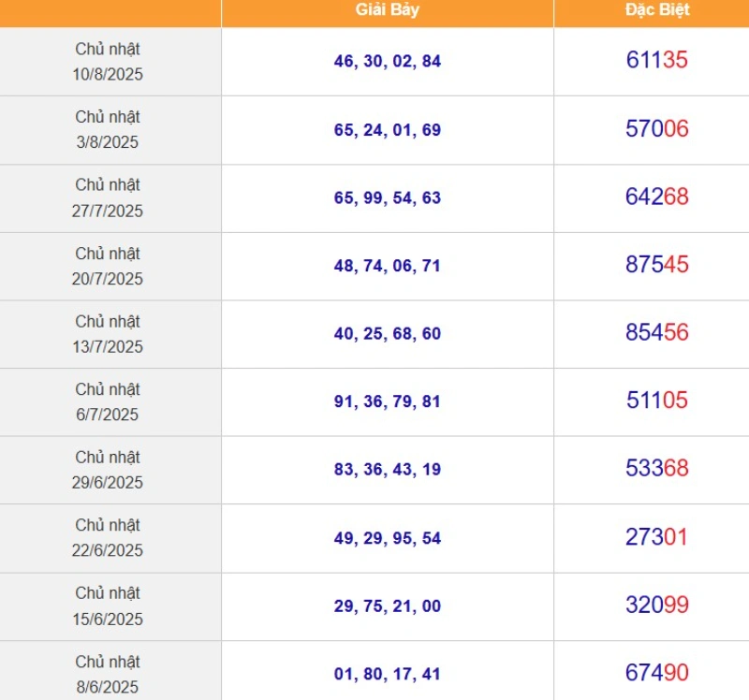Click special prize number 51105
This screenshot has width=749, height=700.
[657, 401]
